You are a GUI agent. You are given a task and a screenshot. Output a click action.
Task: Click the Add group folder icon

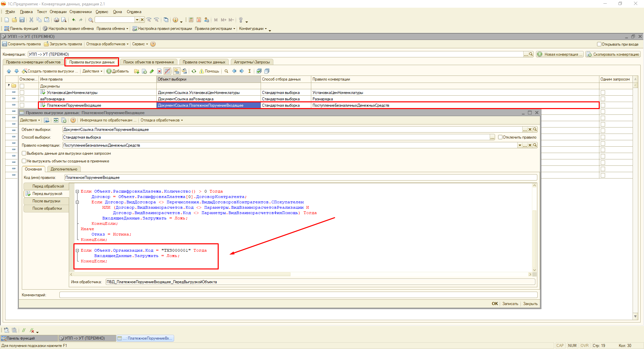coord(137,71)
